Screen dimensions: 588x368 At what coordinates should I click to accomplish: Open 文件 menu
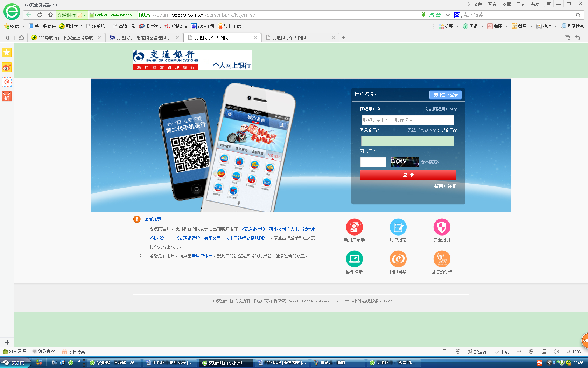[478, 4]
